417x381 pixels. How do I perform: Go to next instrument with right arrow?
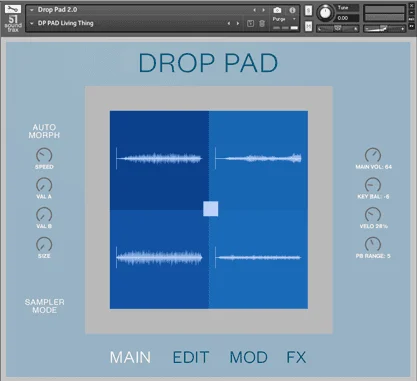[x=263, y=10]
